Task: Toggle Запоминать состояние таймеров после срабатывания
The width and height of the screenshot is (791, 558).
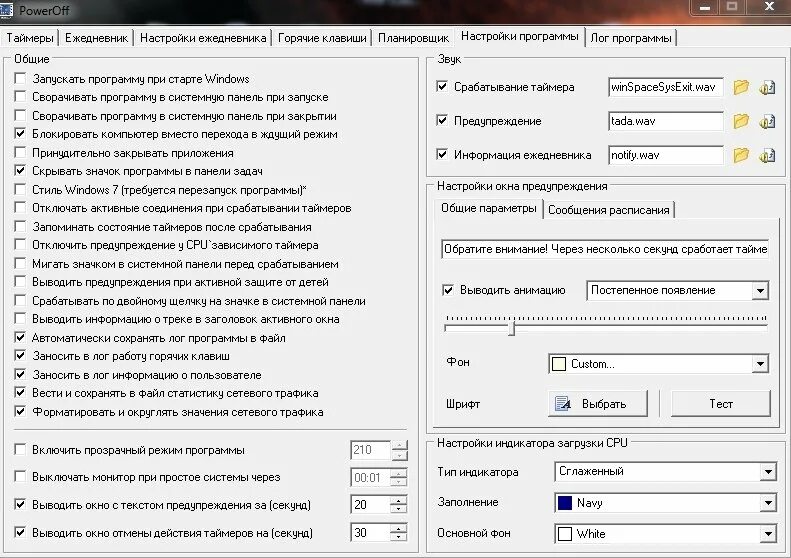Action: point(20,227)
